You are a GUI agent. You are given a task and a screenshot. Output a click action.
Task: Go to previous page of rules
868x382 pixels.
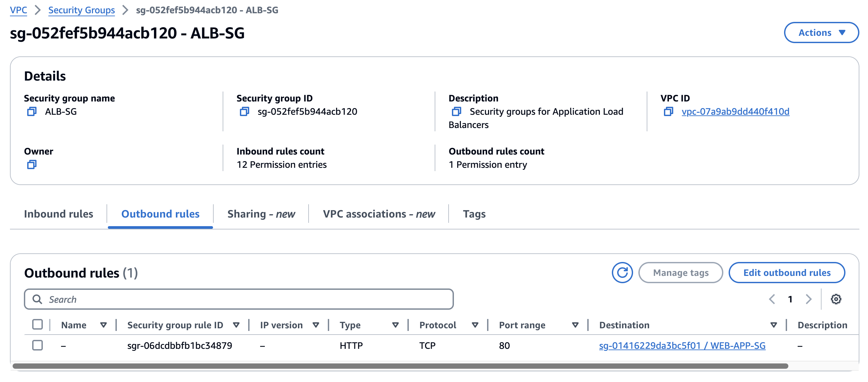click(772, 299)
